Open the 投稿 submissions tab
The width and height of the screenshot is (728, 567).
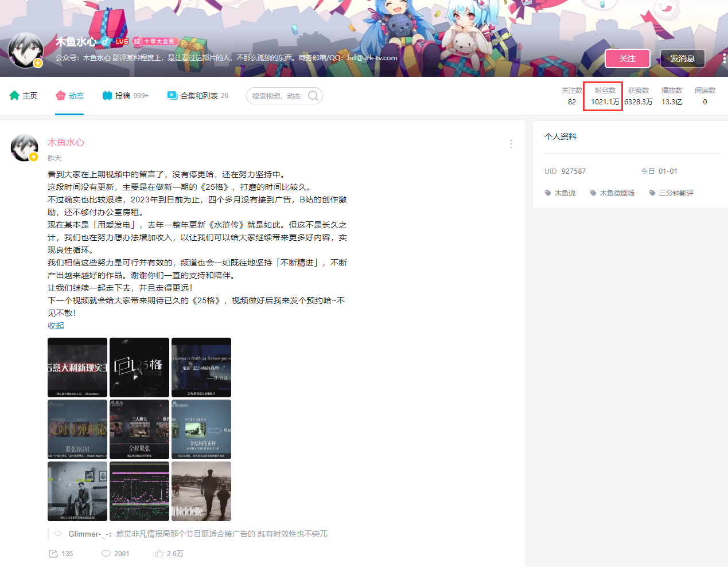125,96
